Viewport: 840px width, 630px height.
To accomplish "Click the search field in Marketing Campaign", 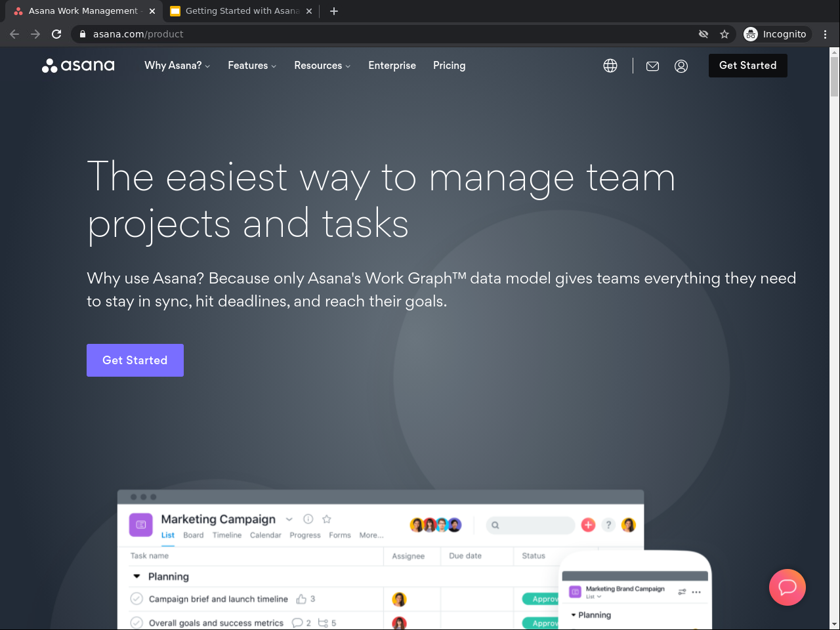I will click(x=530, y=525).
